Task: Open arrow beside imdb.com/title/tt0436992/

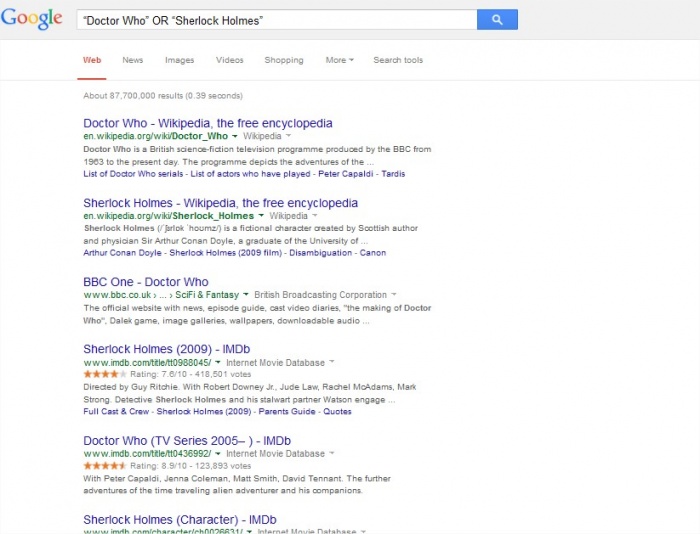Action: [x=218, y=454]
